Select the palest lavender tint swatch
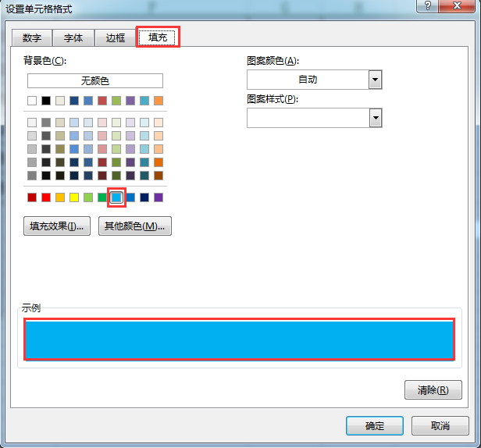 130,123
